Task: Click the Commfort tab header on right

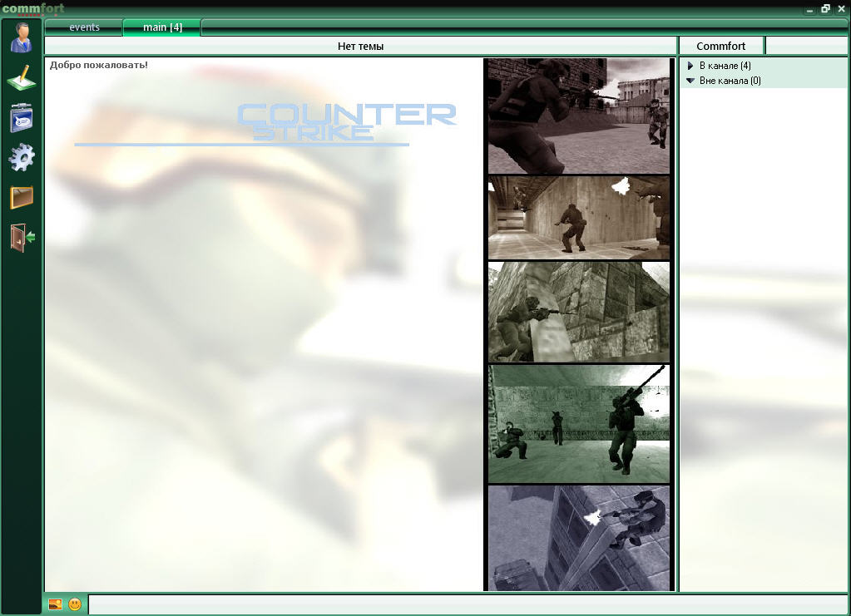Action: [721, 46]
